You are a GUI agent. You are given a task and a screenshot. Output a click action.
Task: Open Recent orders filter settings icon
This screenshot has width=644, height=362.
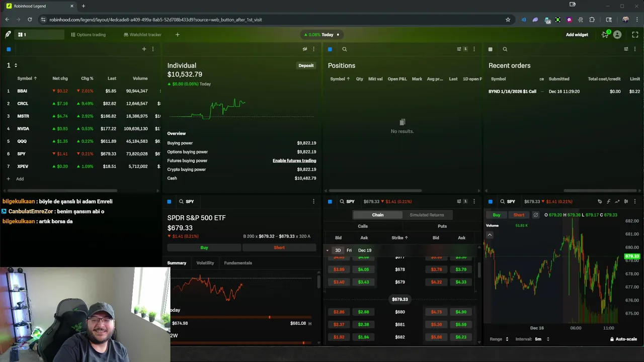point(626,49)
